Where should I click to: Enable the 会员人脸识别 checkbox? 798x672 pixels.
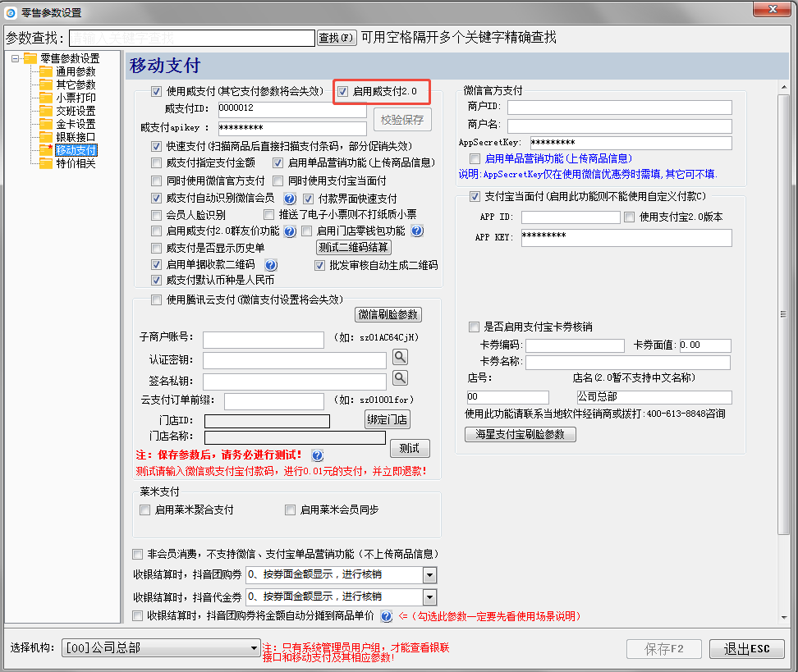(156, 214)
